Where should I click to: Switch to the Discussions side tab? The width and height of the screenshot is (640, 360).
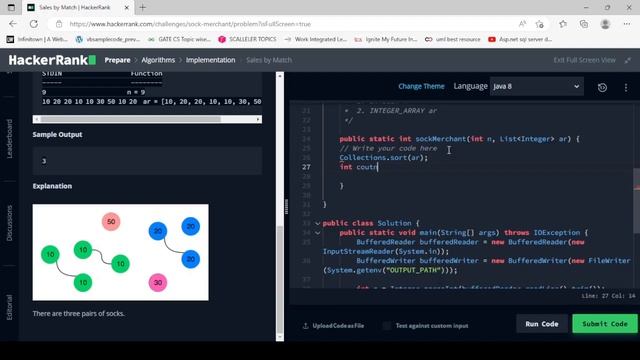(9, 223)
